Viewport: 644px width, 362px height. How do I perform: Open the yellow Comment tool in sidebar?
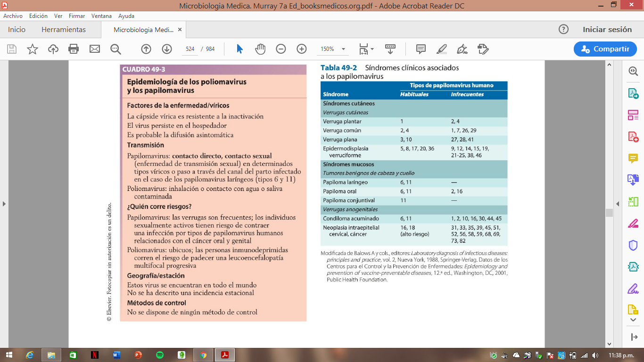tap(633, 158)
